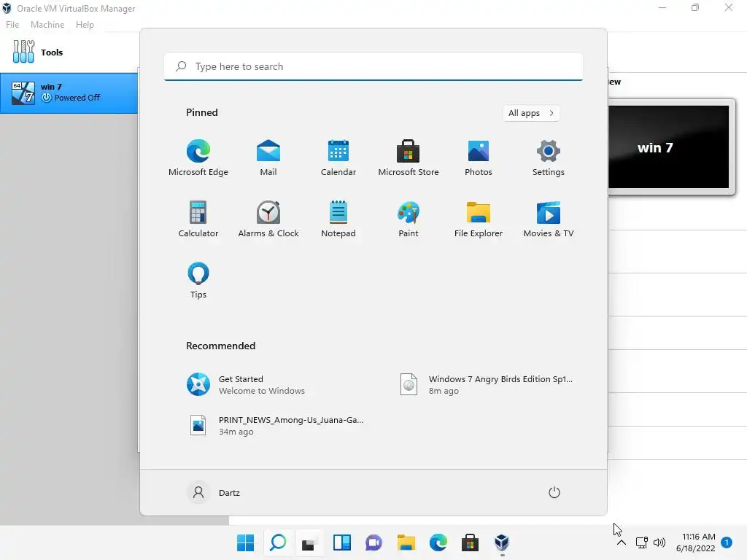
Task: Click the Start button on taskbar
Action: click(245, 542)
